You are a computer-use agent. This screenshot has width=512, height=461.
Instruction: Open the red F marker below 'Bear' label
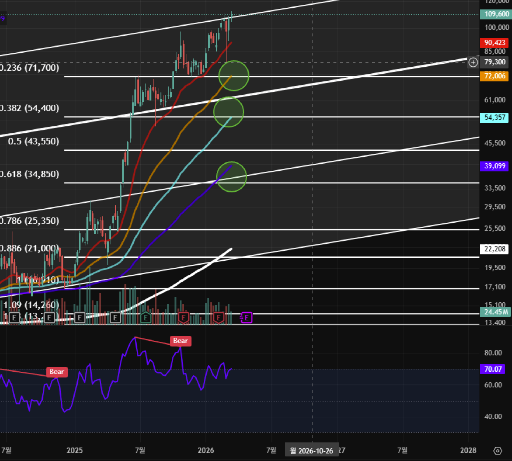(183, 318)
